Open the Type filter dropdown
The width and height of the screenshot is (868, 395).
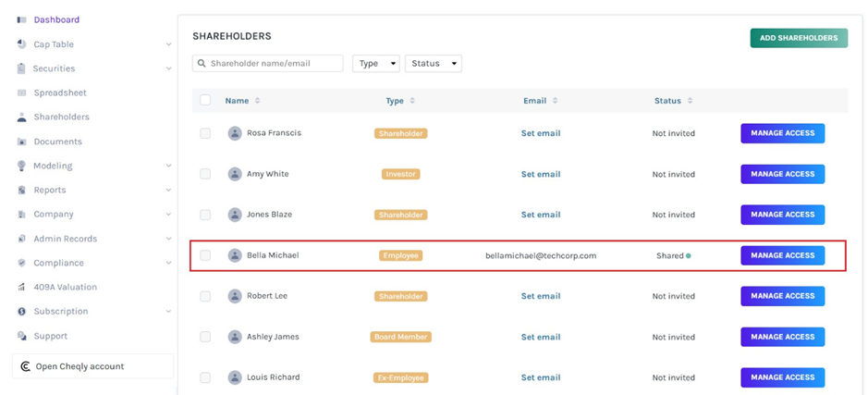coord(376,63)
